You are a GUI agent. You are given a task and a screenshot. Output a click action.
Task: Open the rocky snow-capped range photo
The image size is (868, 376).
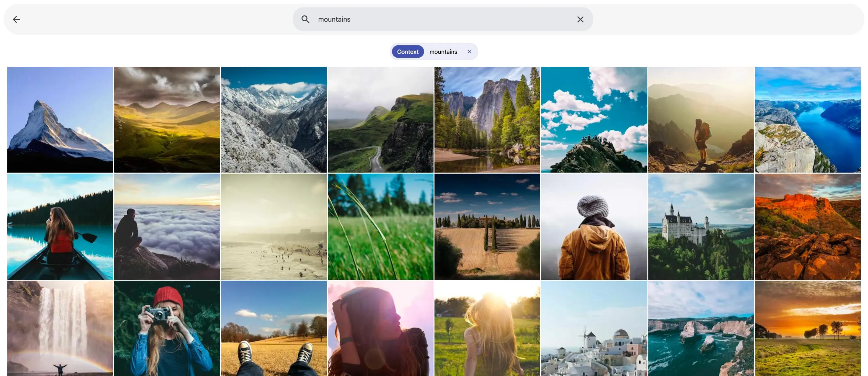click(274, 120)
